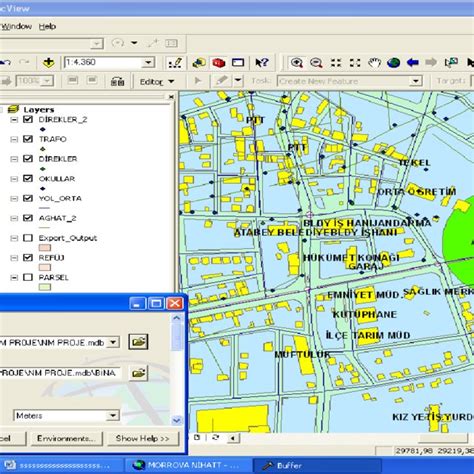
Task: Uncheck the TRAFO layer
Action: point(28,139)
